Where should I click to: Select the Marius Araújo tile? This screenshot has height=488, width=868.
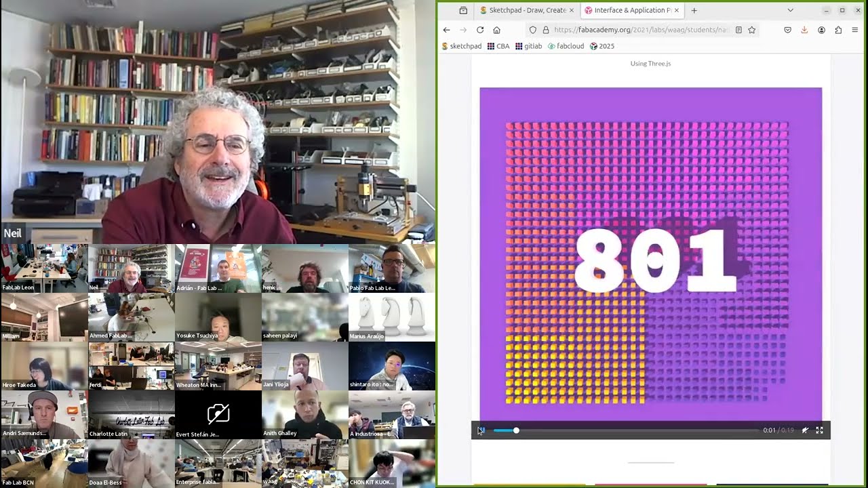pos(391,317)
